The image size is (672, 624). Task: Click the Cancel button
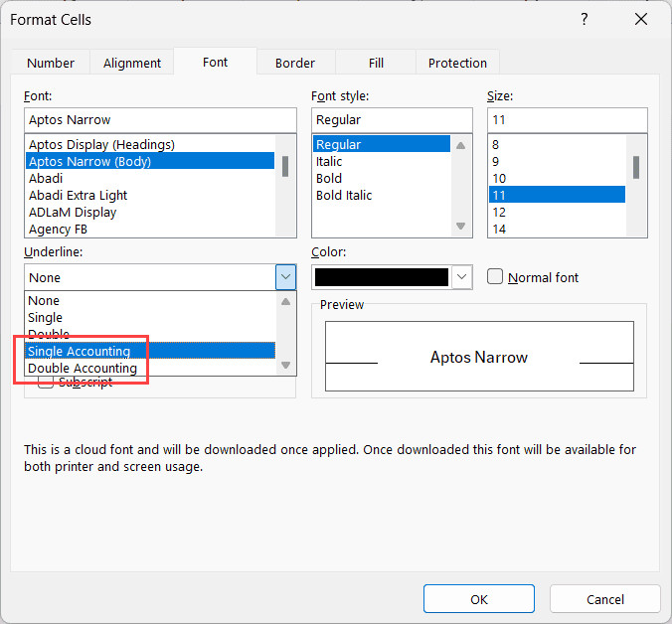point(604,599)
